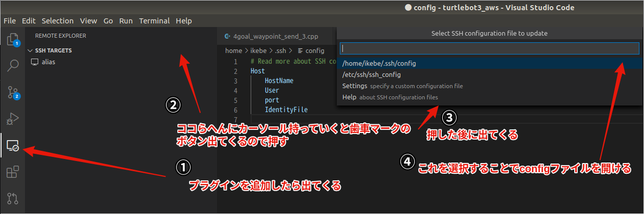Click the '.ssh' breadcrumb segment
The height and width of the screenshot is (214, 644).
pyautogui.click(x=281, y=50)
